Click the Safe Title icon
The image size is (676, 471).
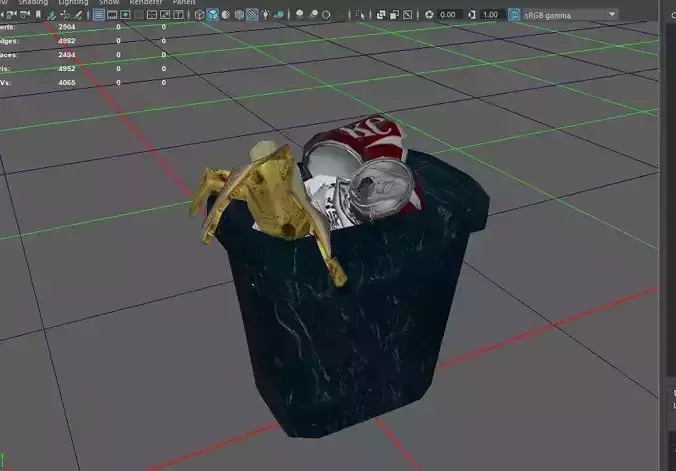tap(178, 15)
